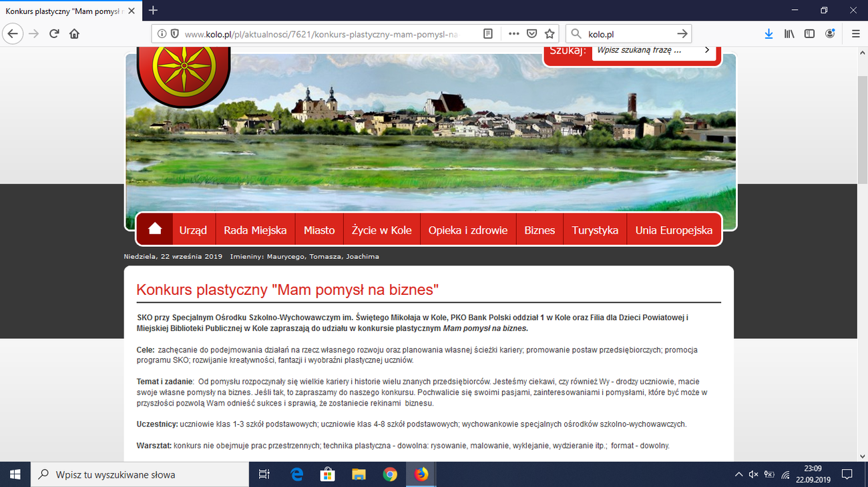
Task: Open the Rada Miejska menu item
Action: (255, 229)
